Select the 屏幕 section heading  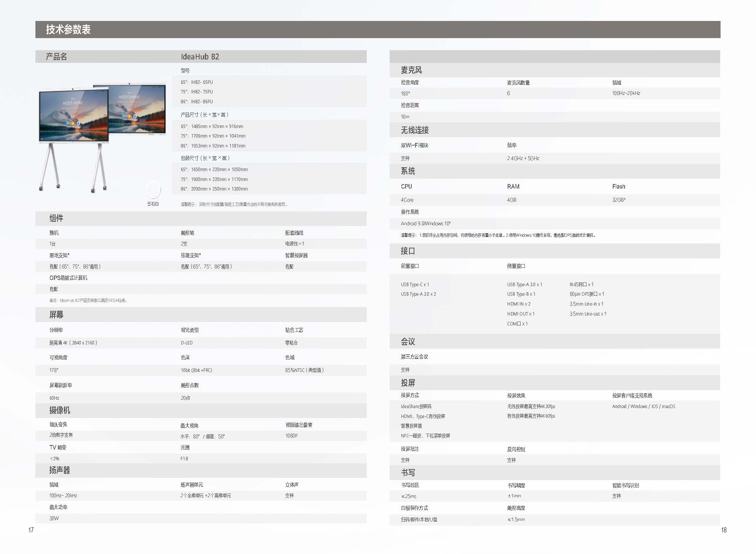click(x=56, y=315)
